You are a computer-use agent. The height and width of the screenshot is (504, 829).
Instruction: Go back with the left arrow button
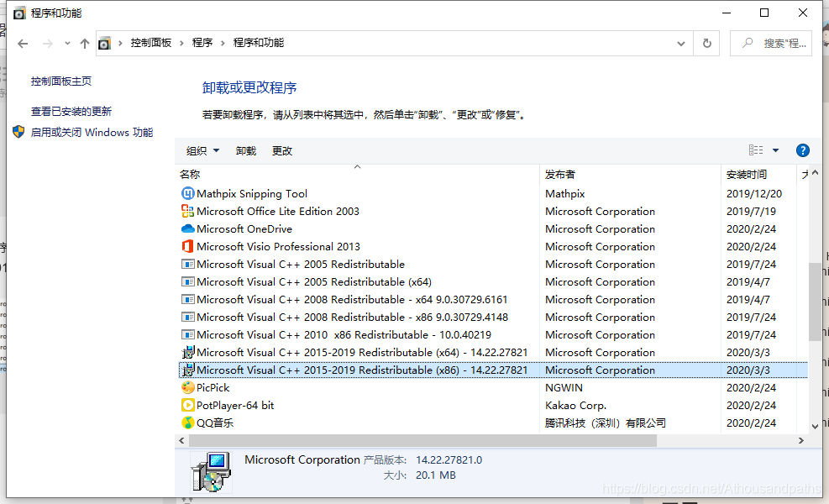[x=23, y=44]
